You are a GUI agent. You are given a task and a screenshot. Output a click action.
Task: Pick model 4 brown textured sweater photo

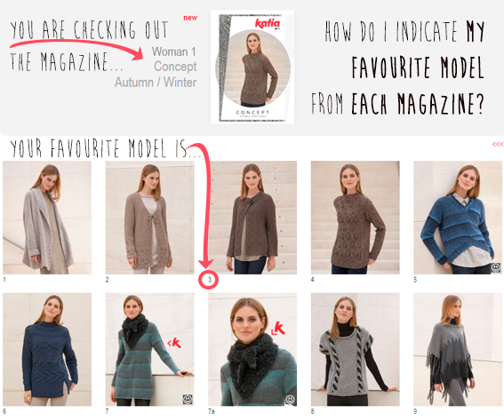tap(356, 218)
